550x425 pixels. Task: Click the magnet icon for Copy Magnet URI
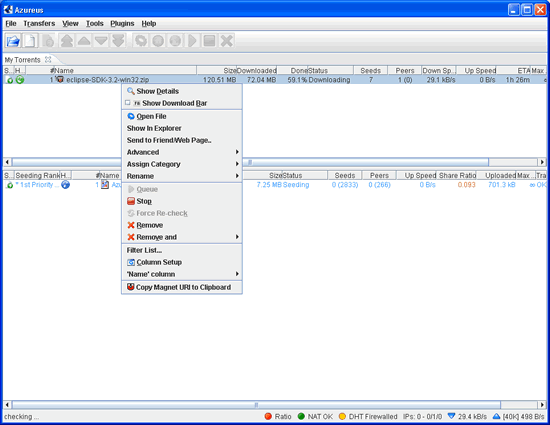point(130,287)
